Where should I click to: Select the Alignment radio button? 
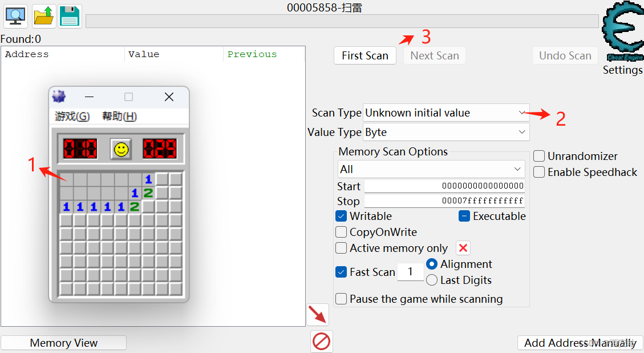click(x=432, y=264)
